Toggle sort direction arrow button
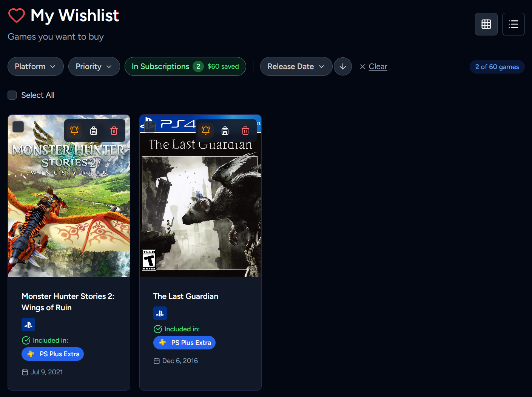 342,66
